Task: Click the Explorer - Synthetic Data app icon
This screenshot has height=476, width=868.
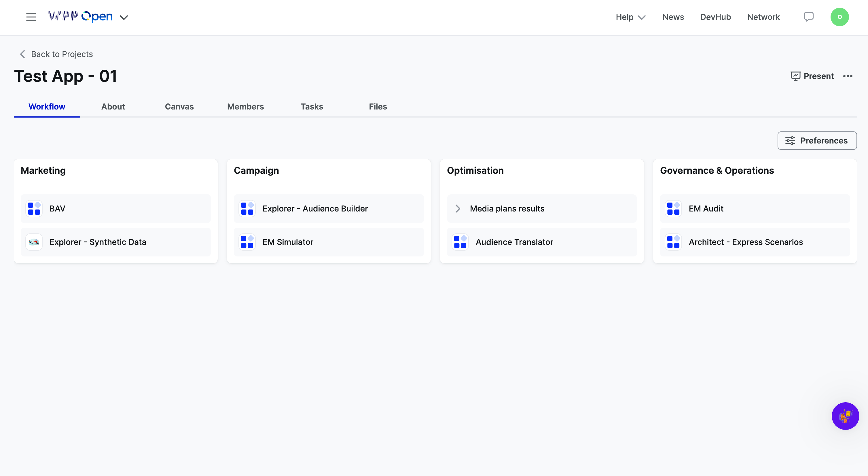Action: (34, 242)
